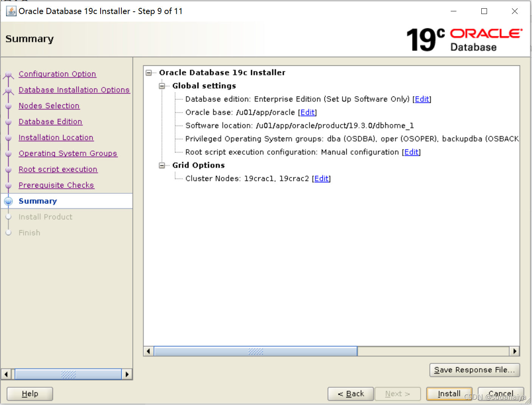Click the right arrow of summary horizontal scrollbar

(514, 351)
